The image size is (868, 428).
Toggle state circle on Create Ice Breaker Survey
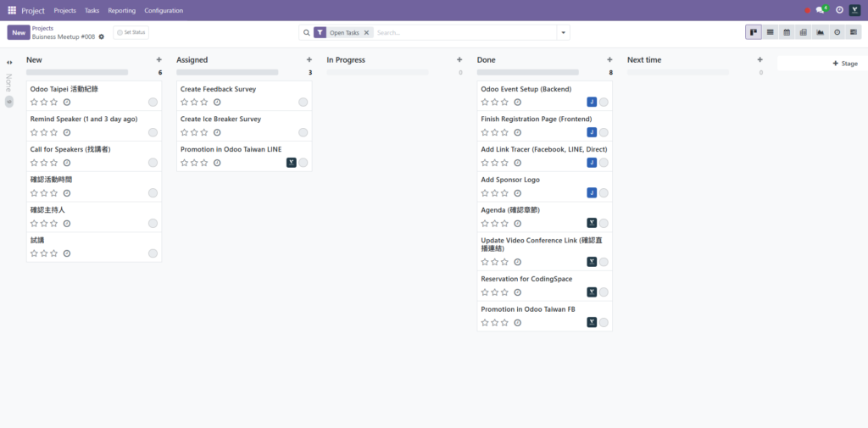[303, 132]
